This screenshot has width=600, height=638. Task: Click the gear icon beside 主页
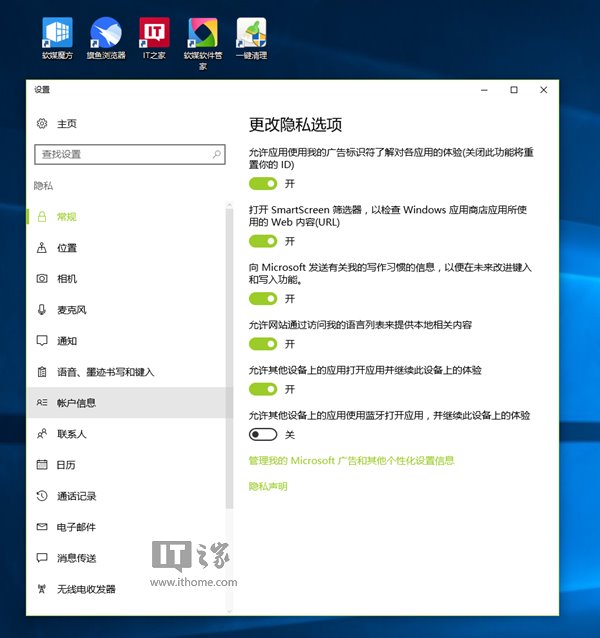(42, 123)
